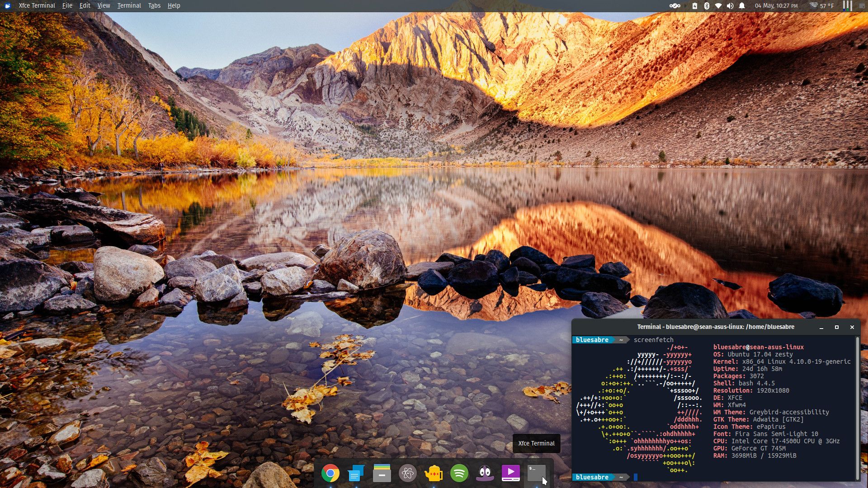868x488 pixels.
Task: Open the Bluetooth tray icon
Action: [707, 6]
